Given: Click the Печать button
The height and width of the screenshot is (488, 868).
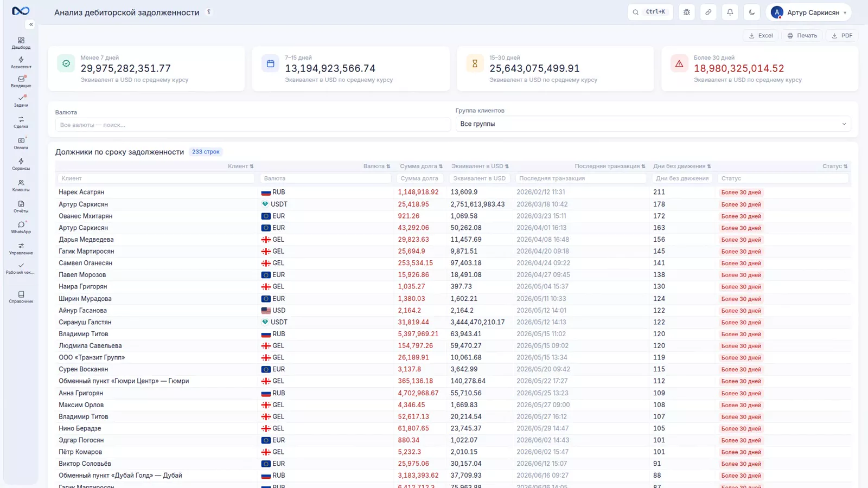Looking at the screenshot, I should (x=802, y=35).
